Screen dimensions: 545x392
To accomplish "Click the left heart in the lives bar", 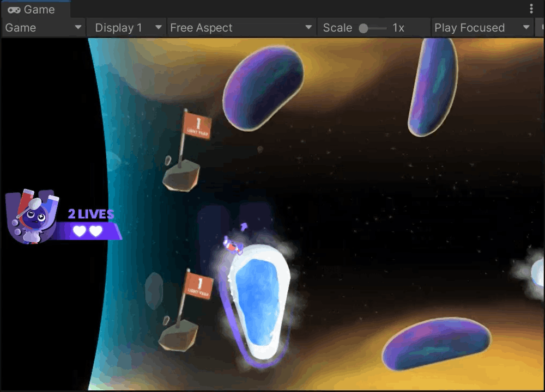I will (80, 231).
